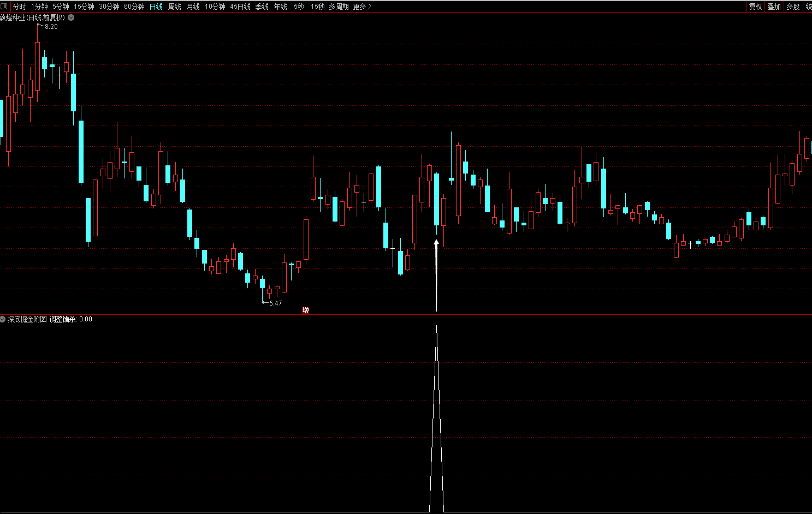Select the 1分钟 period tab
Screen dimensions: 812x514
click(39, 7)
